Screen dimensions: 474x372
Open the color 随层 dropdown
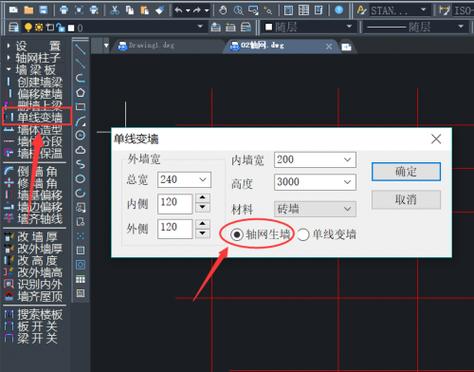(349, 27)
